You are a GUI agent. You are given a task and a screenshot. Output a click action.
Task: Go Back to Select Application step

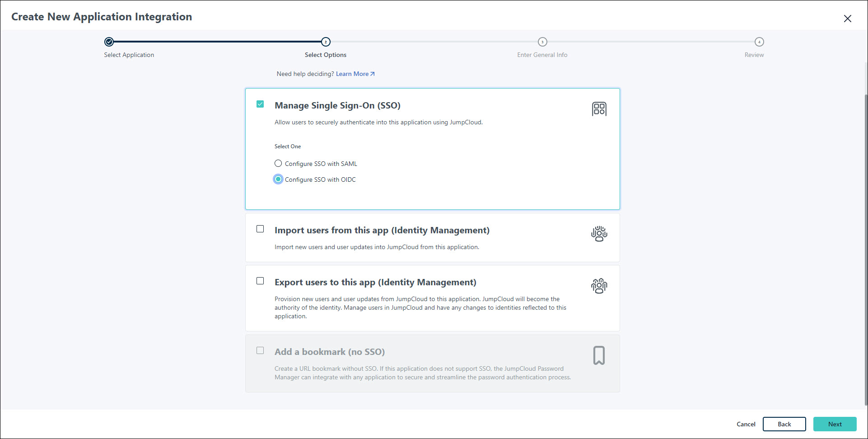[784, 424]
